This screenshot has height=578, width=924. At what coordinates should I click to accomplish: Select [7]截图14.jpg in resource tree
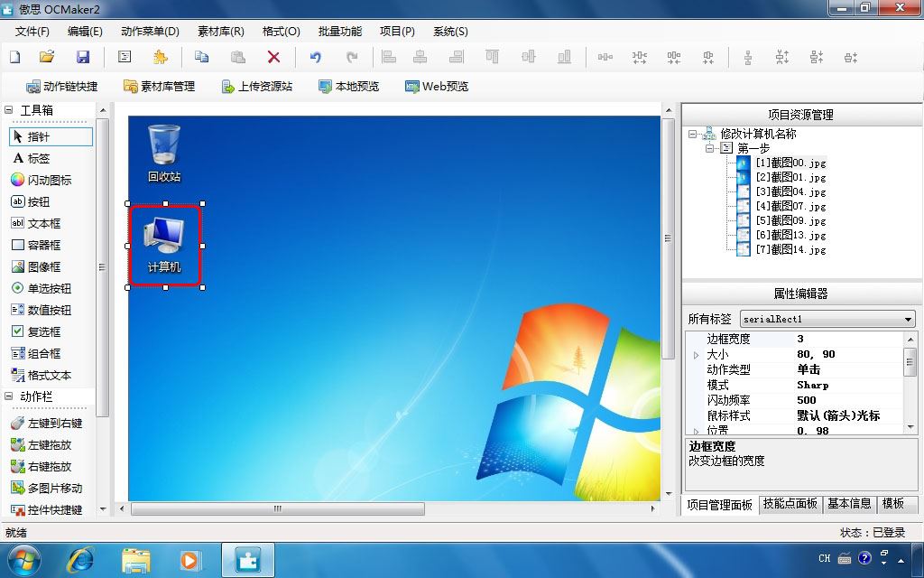click(790, 249)
